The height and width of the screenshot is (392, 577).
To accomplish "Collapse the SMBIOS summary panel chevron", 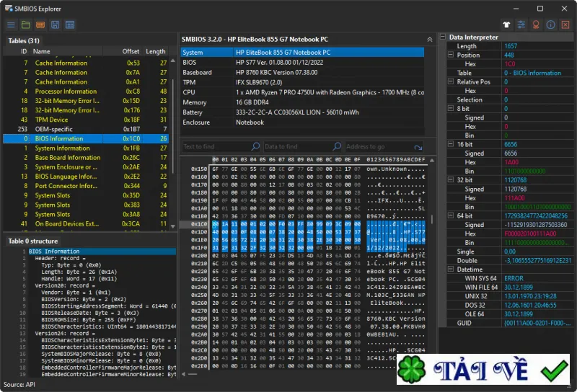I will coord(429,40).
